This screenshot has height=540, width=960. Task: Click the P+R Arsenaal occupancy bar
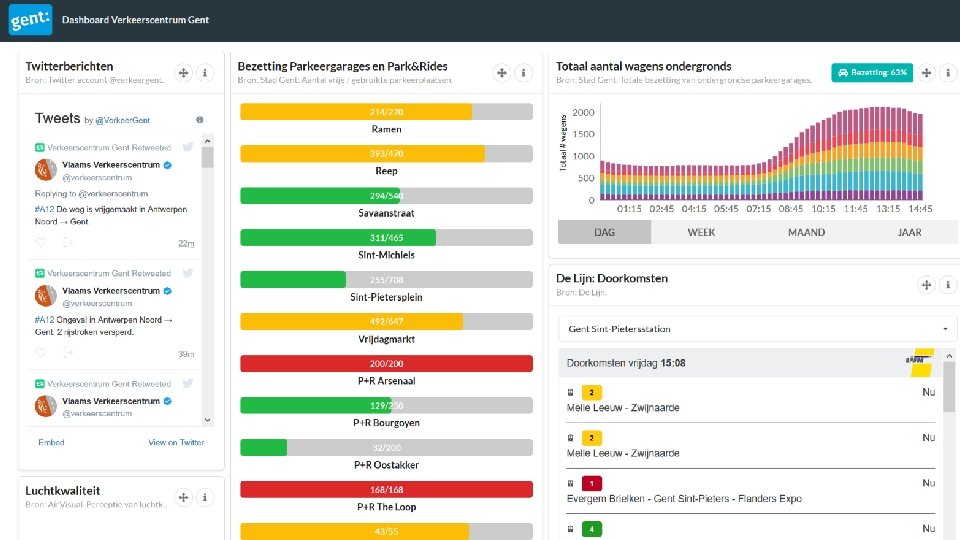386,364
